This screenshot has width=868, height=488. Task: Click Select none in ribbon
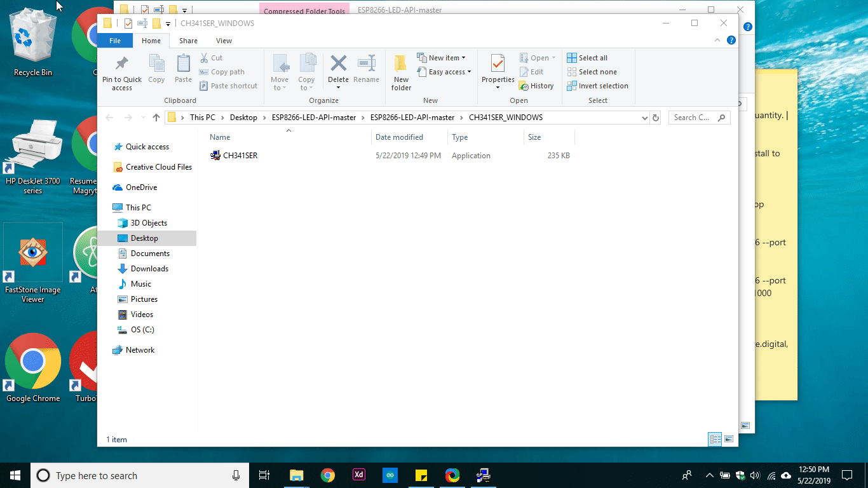[592, 72]
